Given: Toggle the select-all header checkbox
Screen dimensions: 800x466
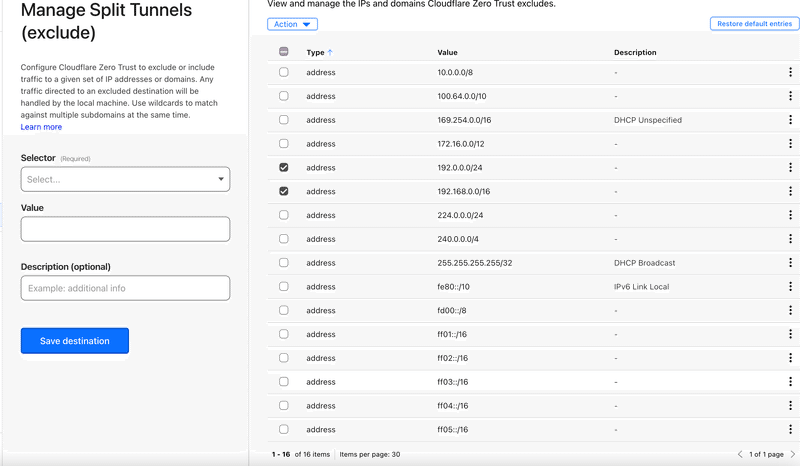Looking at the screenshot, I should point(284,51).
